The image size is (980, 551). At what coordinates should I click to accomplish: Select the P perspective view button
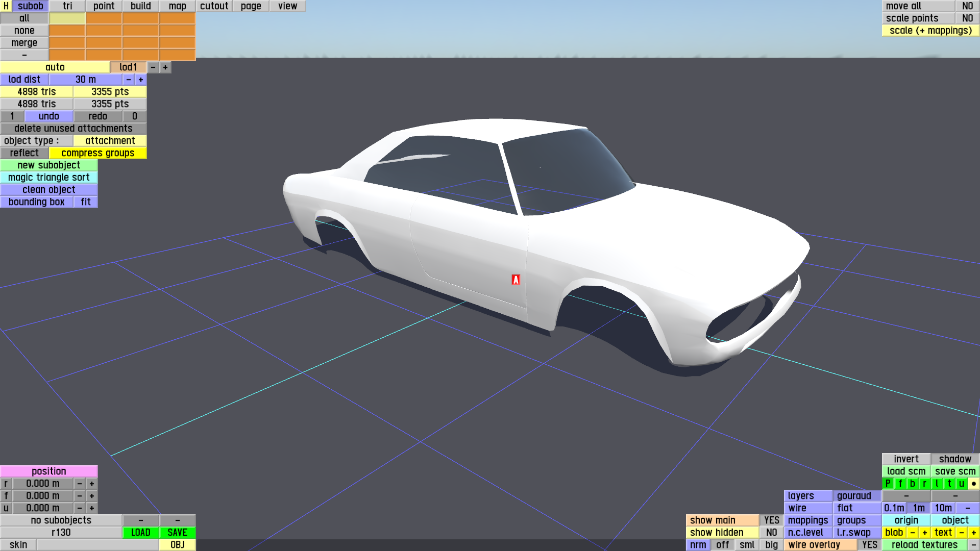click(x=888, y=484)
